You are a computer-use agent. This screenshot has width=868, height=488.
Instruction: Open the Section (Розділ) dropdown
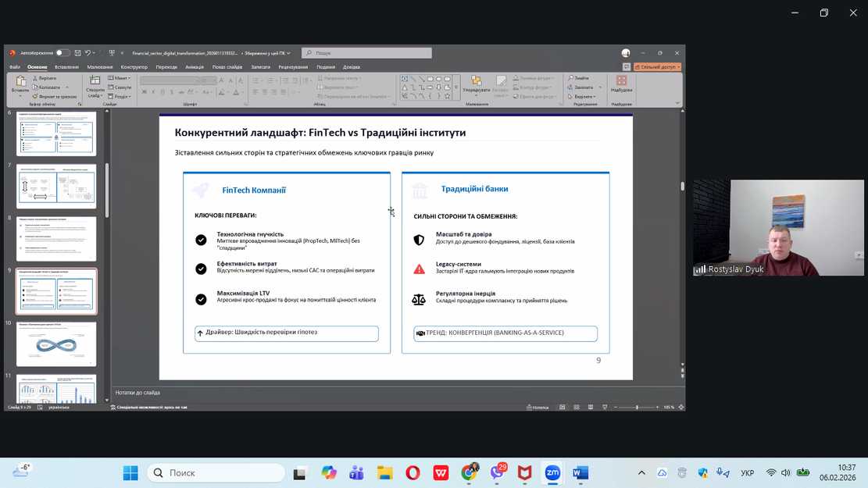121,97
